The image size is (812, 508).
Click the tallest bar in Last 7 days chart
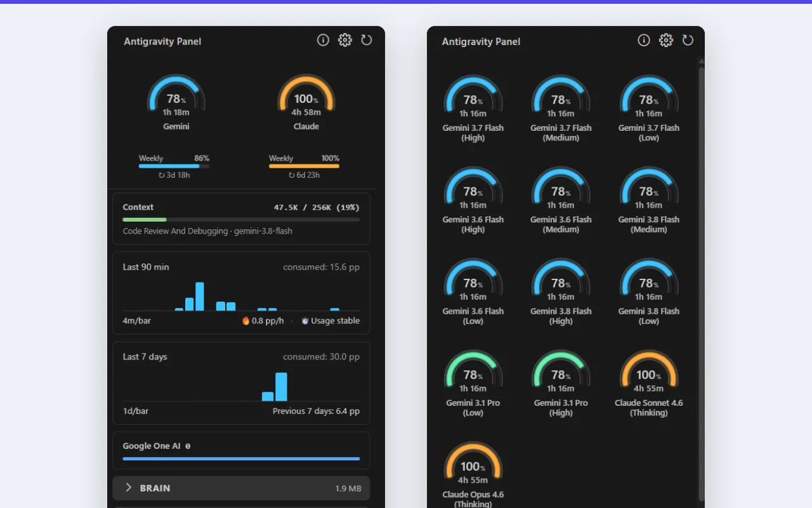[x=281, y=387]
